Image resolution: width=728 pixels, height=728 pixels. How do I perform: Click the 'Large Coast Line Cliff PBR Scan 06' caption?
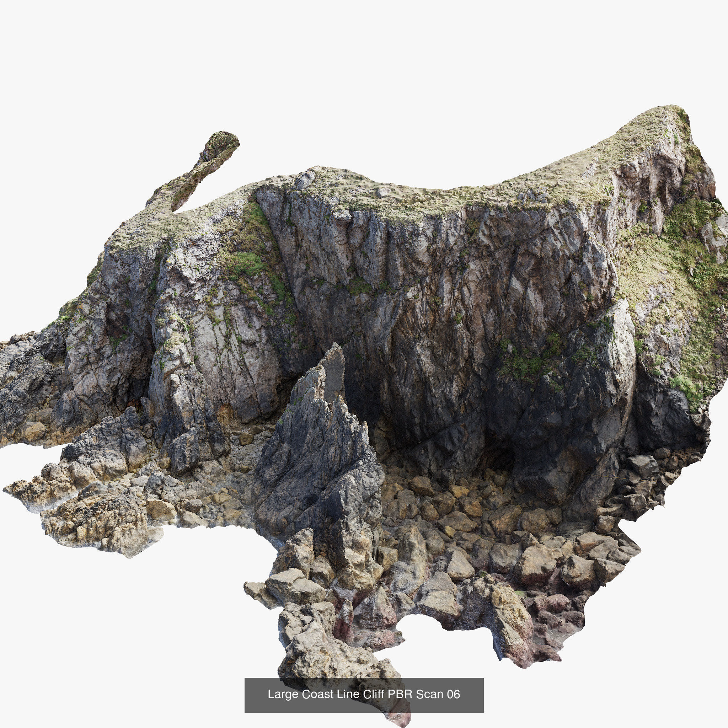[x=364, y=694]
